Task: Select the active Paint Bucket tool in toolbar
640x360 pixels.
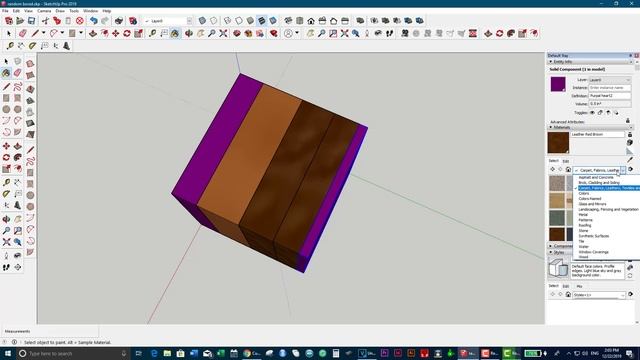Action: 175,33
